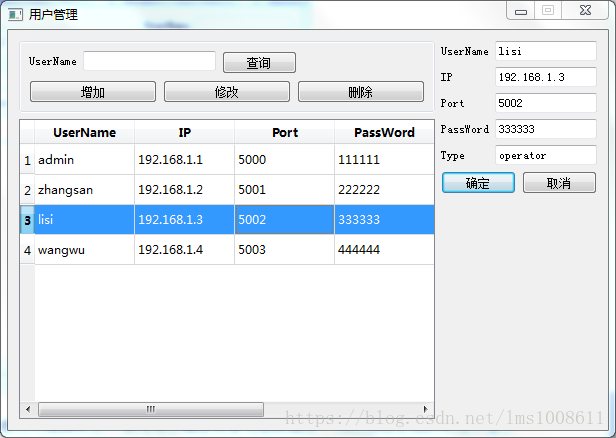Sort by the IP column header

click(x=184, y=132)
